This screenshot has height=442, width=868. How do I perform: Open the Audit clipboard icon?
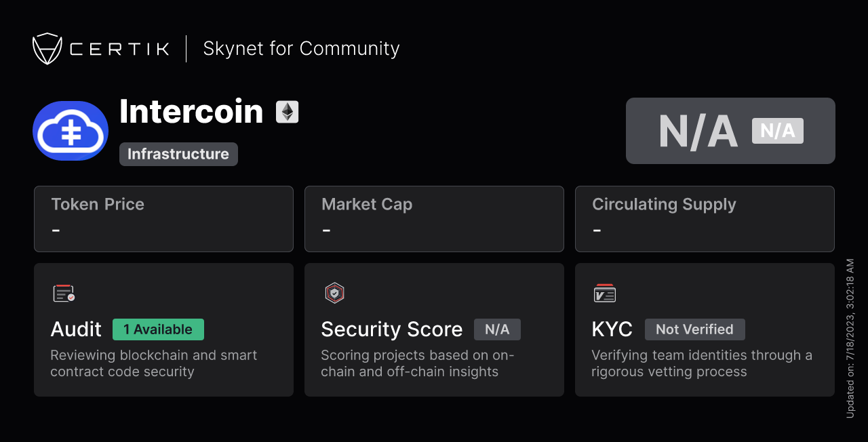(63, 293)
